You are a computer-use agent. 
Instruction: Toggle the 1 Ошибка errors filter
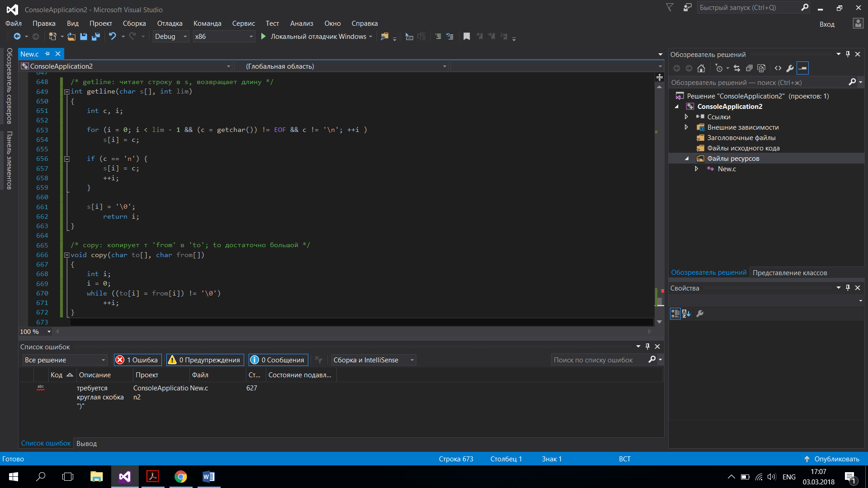[138, 360]
